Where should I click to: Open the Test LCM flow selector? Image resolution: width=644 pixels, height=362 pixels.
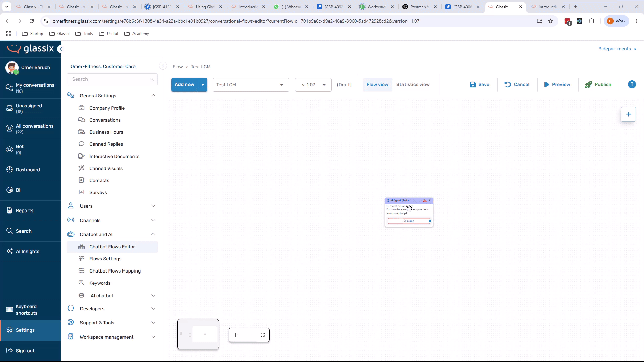[x=251, y=85]
